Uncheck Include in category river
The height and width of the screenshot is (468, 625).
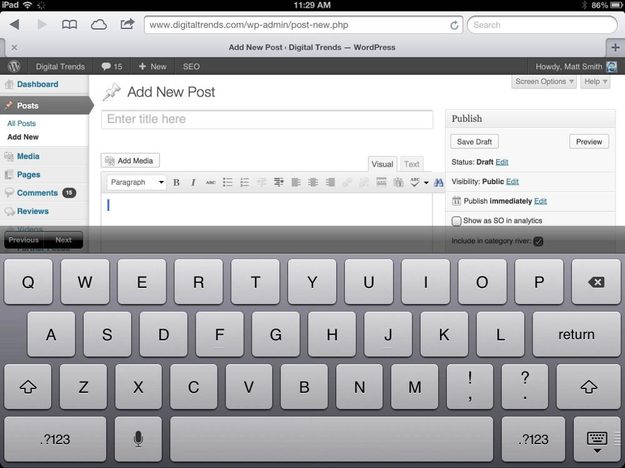point(538,241)
